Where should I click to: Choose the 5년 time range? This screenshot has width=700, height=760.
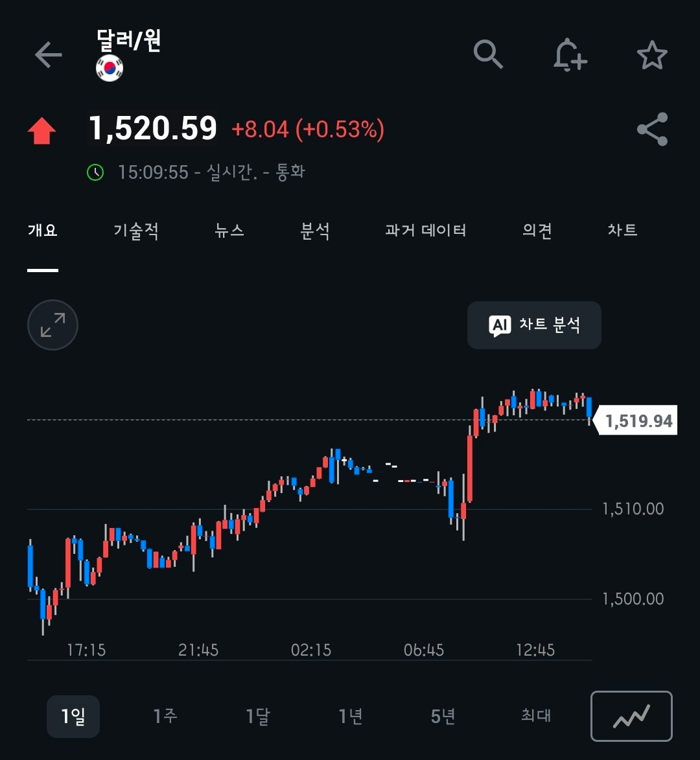tap(443, 716)
